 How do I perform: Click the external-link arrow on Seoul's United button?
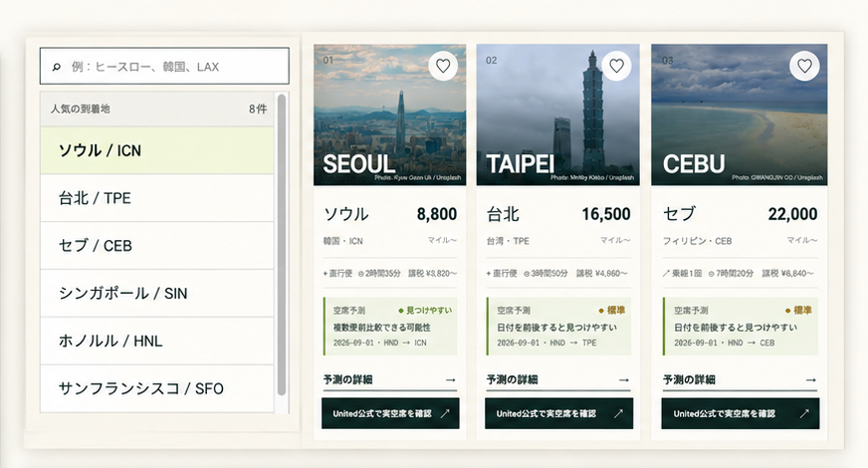tap(445, 413)
